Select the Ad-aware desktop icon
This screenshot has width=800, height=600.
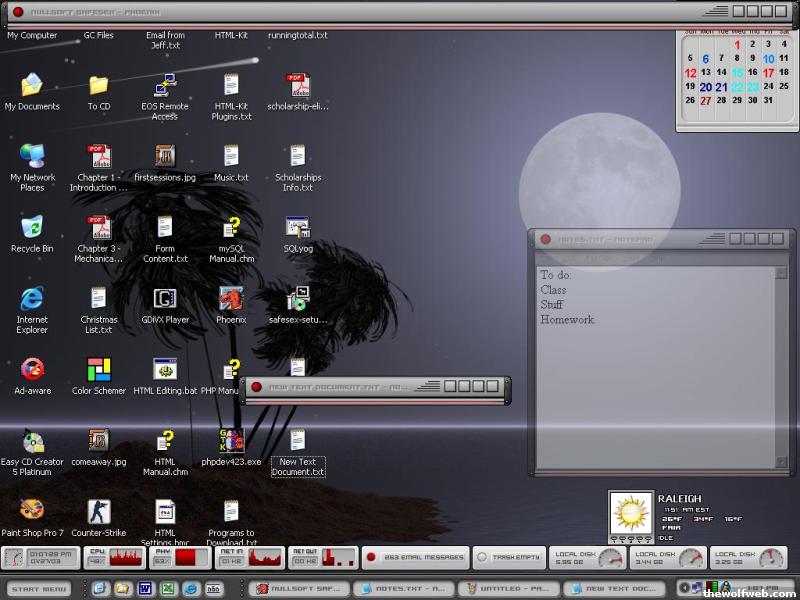tap(32, 370)
